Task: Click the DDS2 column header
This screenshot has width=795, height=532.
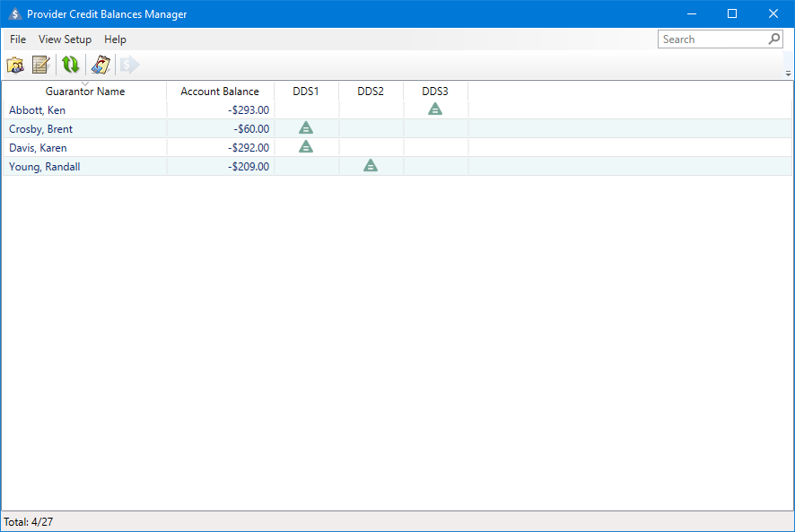Action: click(x=371, y=92)
